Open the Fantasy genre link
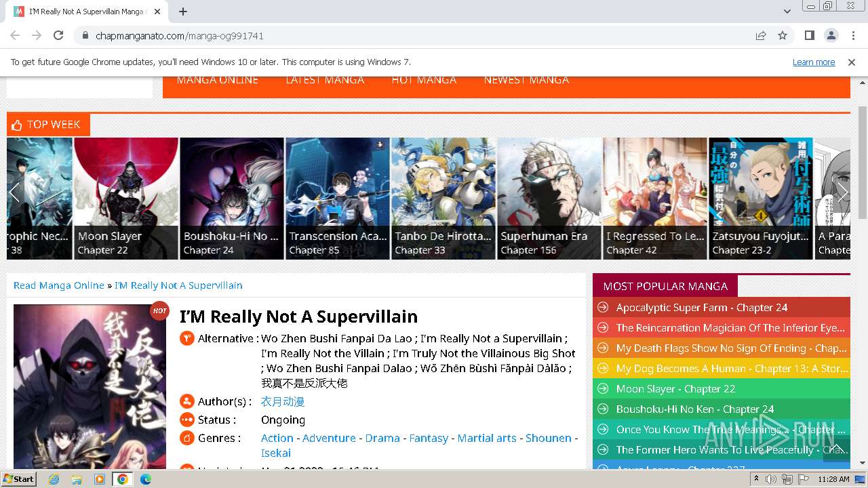This screenshot has height=488, width=868. coord(429,439)
